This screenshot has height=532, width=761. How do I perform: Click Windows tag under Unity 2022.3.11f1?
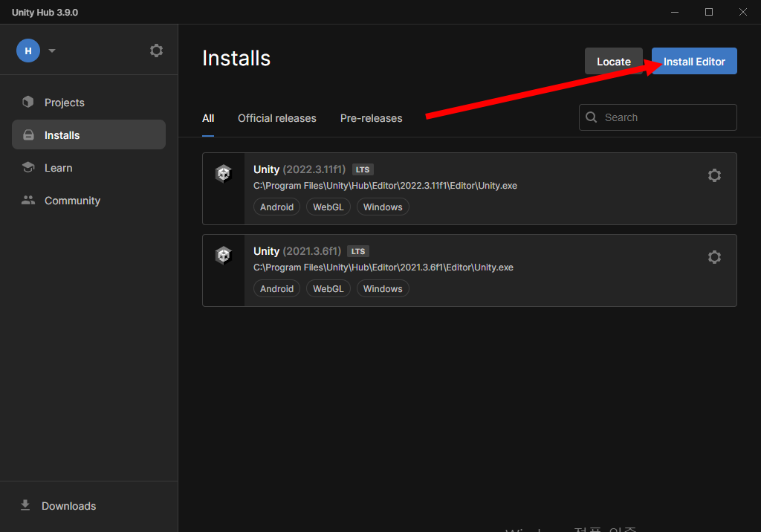[383, 207]
